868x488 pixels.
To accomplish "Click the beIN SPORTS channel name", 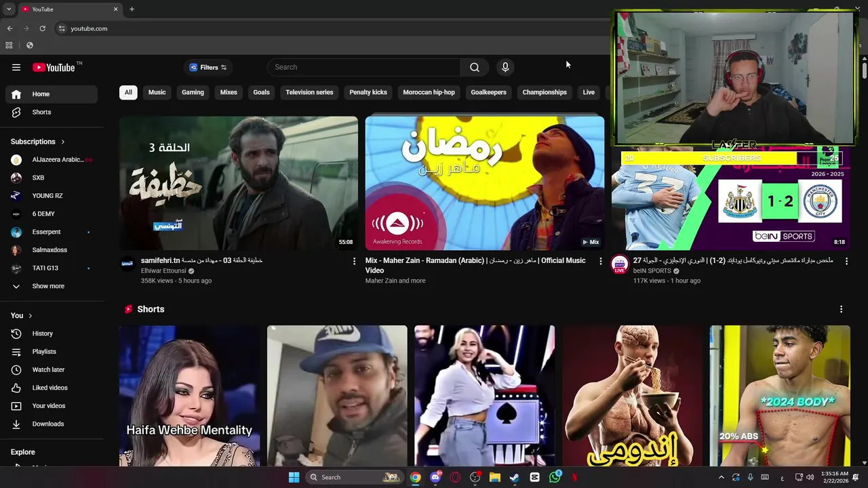I will pyautogui.click(x=652, y=271).
